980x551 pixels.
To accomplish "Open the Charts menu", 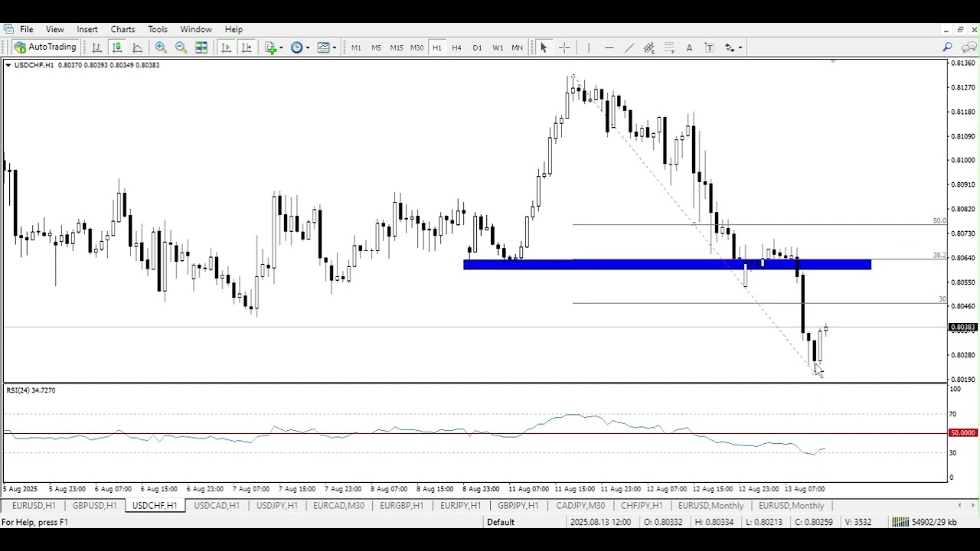I will click(x=122, y=29).
